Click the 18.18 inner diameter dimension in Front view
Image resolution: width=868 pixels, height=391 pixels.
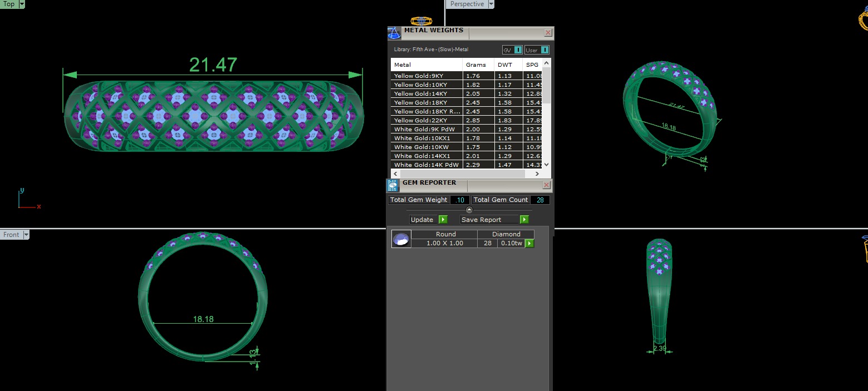(203, 319)
